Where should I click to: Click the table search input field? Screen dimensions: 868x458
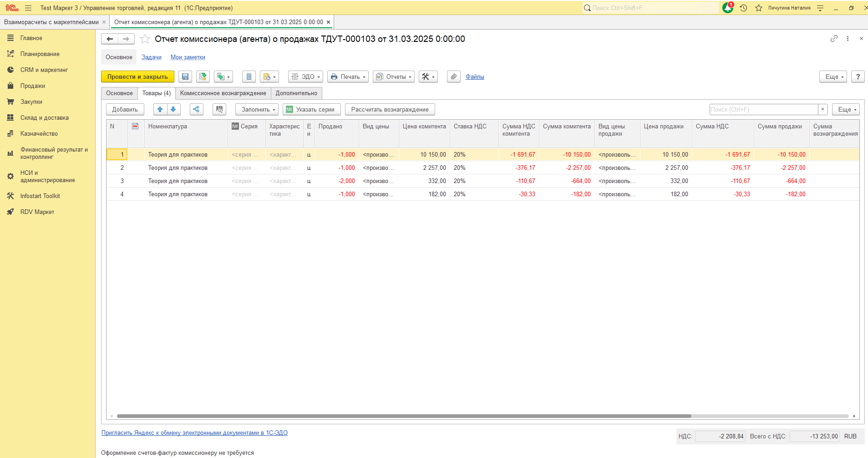[x=763, y=109]
